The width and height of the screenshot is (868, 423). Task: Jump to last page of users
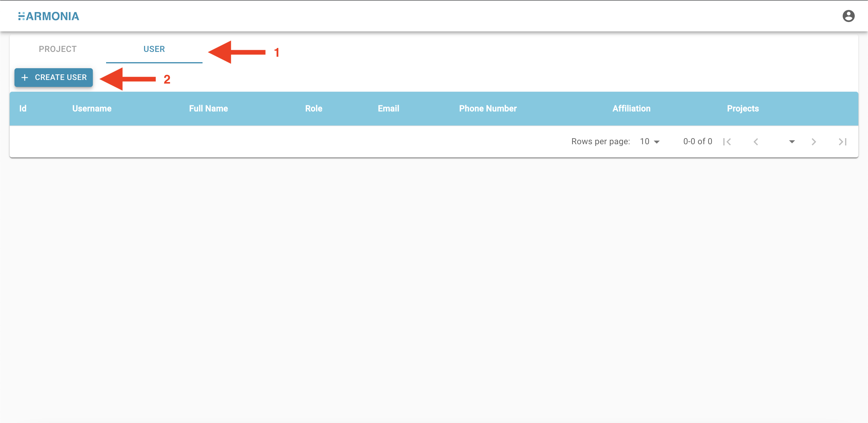[842, 142]
